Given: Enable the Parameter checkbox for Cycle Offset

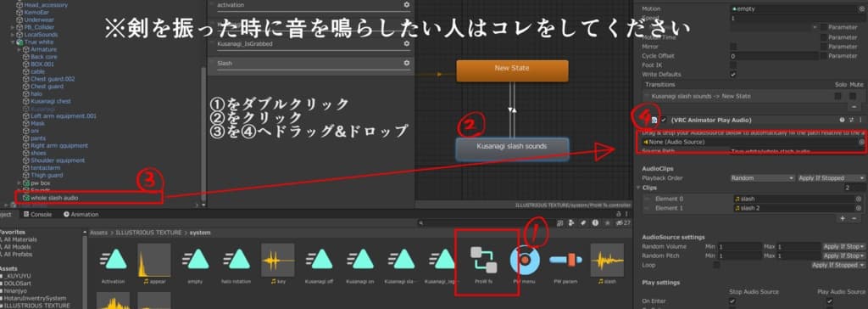Looking at the screenshot, I should (824, 56).
